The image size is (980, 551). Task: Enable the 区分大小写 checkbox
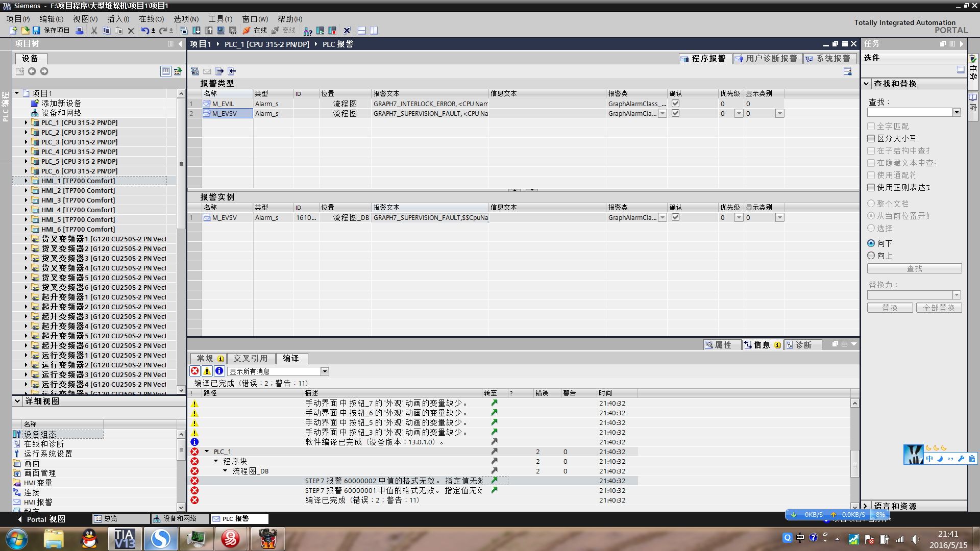(x=871, y=138)
